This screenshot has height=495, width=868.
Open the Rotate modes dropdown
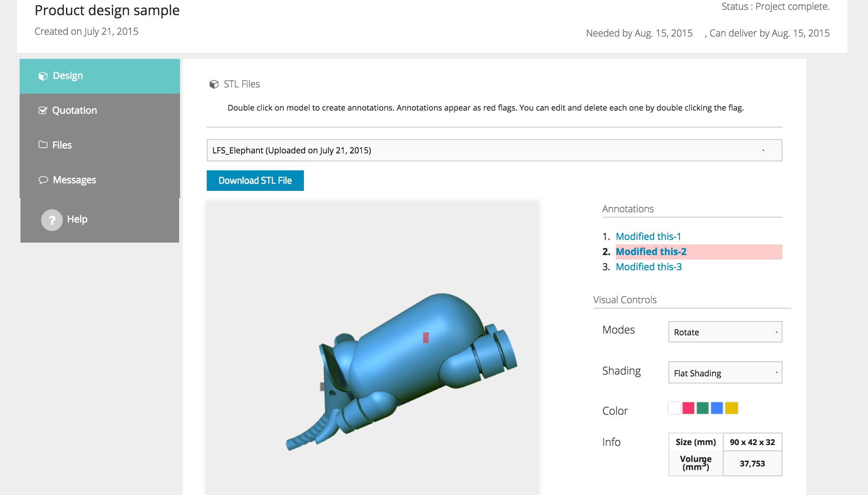coord(725,332)
